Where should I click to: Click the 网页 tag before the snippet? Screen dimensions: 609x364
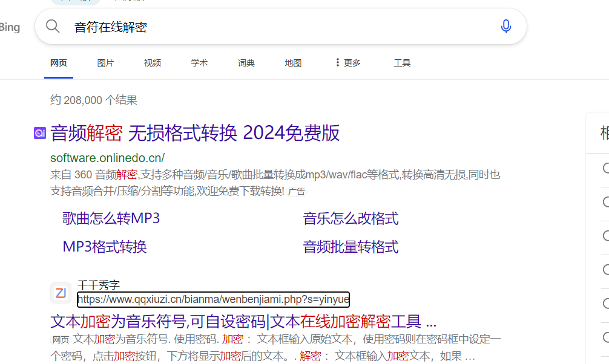click(61, 340)
